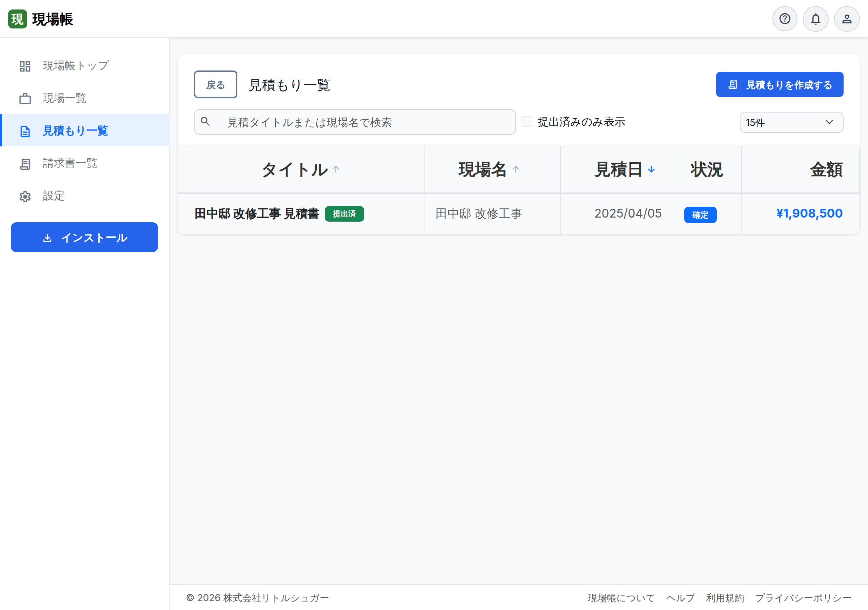Sort ascending arrow next to タイトル
The height and width of the screenshot is (610, 868).
pyautogui.click(x=336, y=169)
